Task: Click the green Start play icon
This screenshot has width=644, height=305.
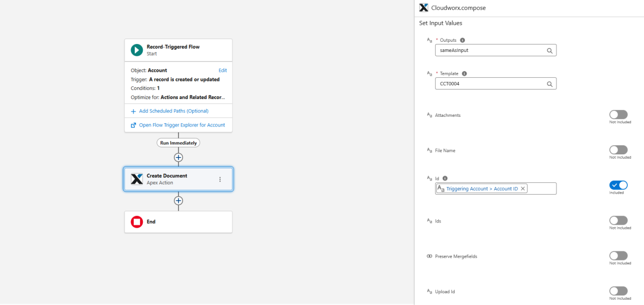Action: point(137,50)
